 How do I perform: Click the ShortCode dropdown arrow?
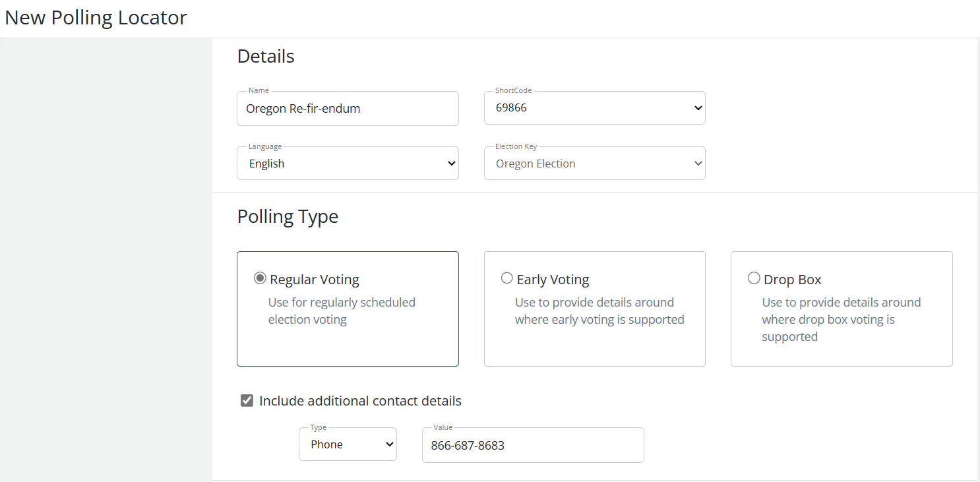tap(698, 107)
